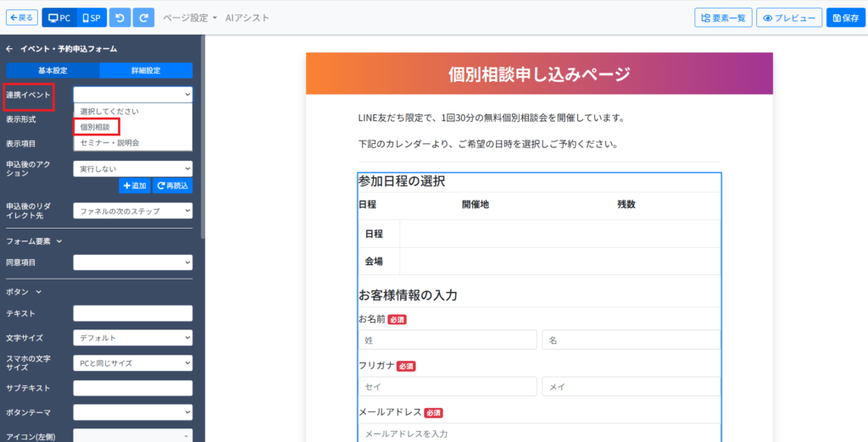The height and width of the screenshot is (442, 868).
Task: Click back arrow beside イベント・予約申込フォーム
Action: coord(10,49)
